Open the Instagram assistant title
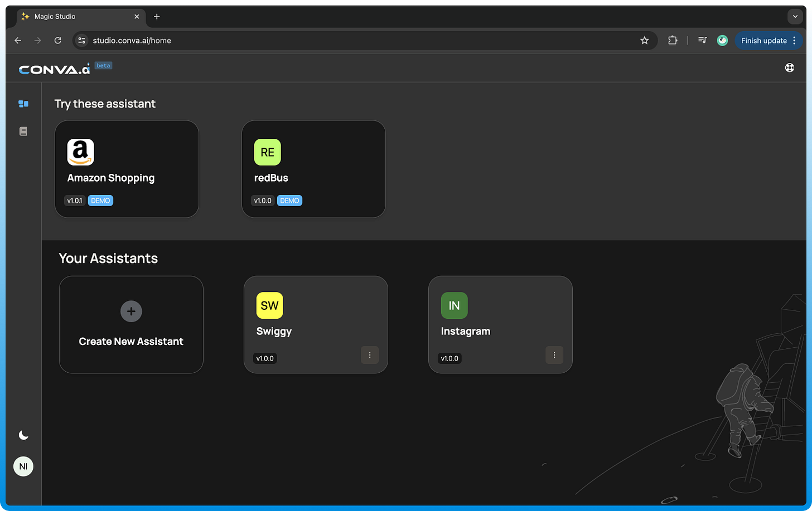 [x=466, y=332]
